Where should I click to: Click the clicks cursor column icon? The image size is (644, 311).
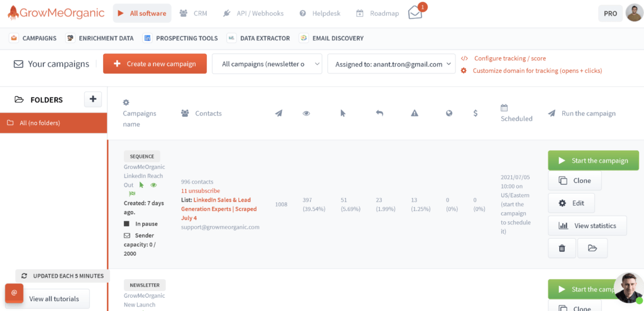(343, 113)
